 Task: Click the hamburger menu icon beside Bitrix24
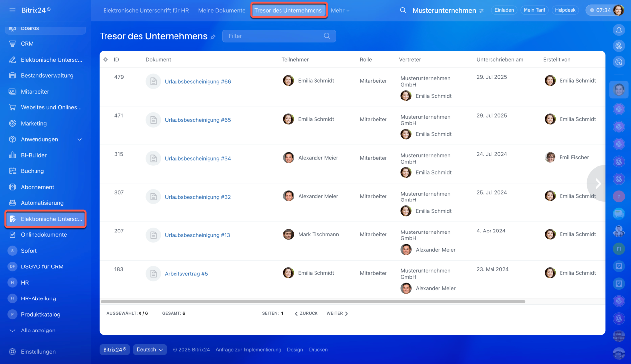coord(12,10)
